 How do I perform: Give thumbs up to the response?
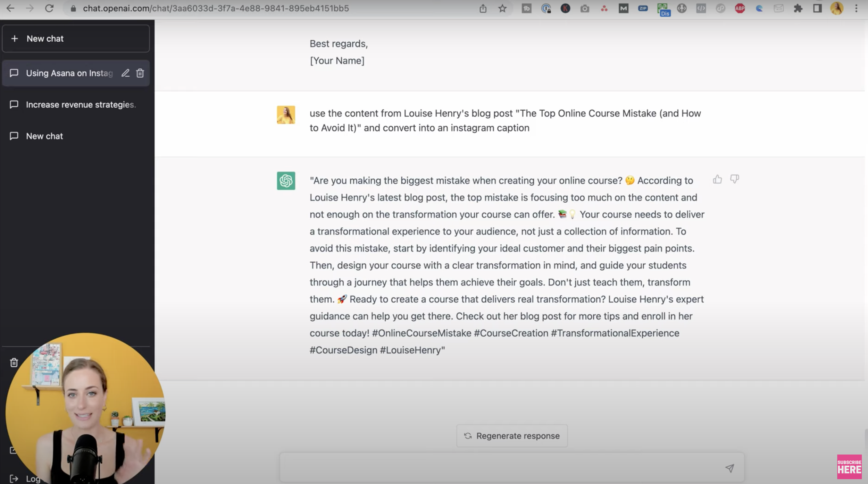[x=717, y=179]
